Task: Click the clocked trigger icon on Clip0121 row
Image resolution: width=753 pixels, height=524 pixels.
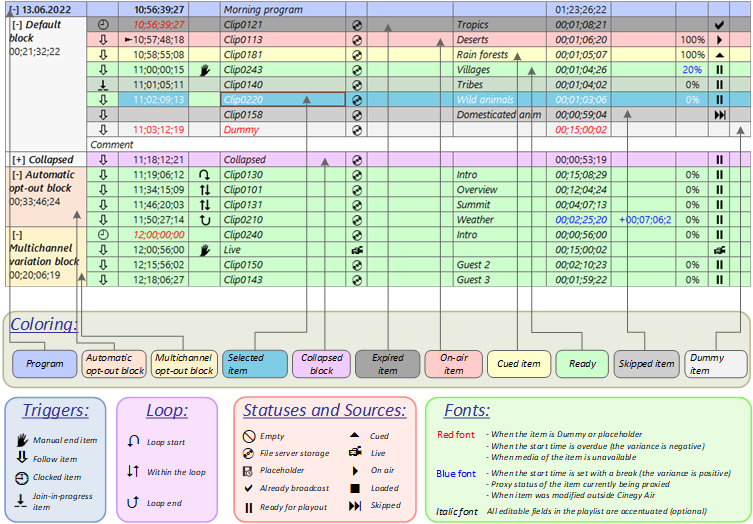Action: click(x=104, y=24)
